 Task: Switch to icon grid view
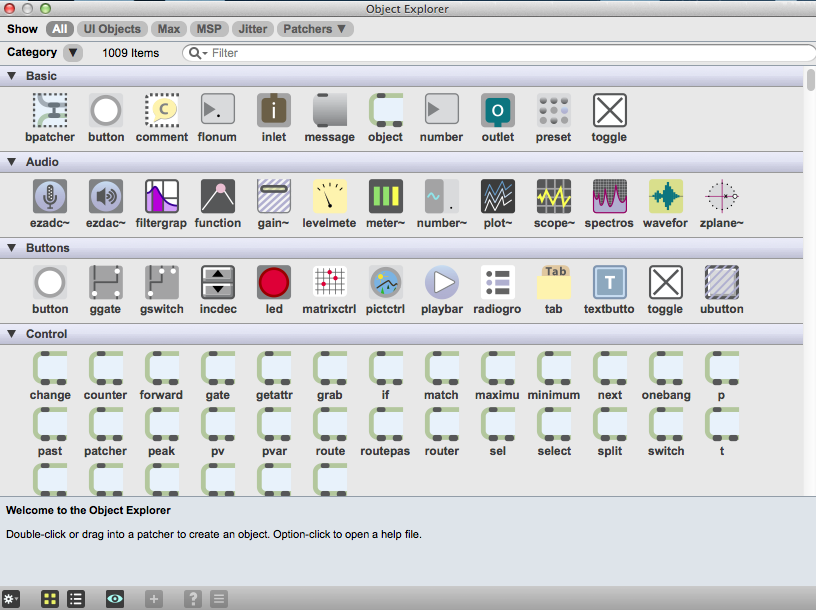point(50,599)
